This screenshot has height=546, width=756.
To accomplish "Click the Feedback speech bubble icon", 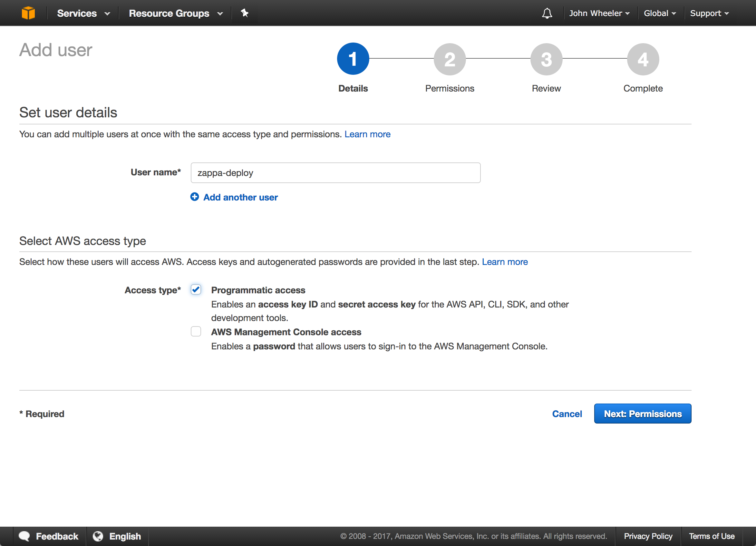I will point(24,536).
